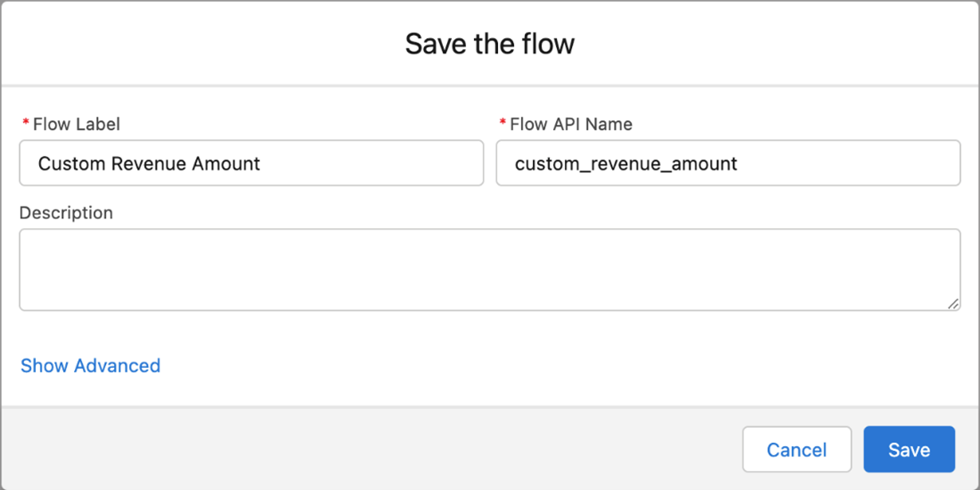Click "custom" at start of API name value

coord(545,163)
